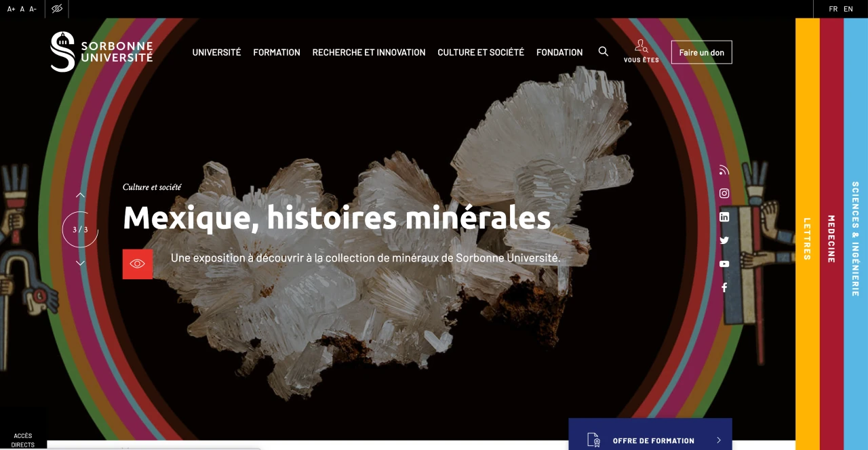Visit the Instagram page icon
The image size is (868, 450).
(724, 193)
